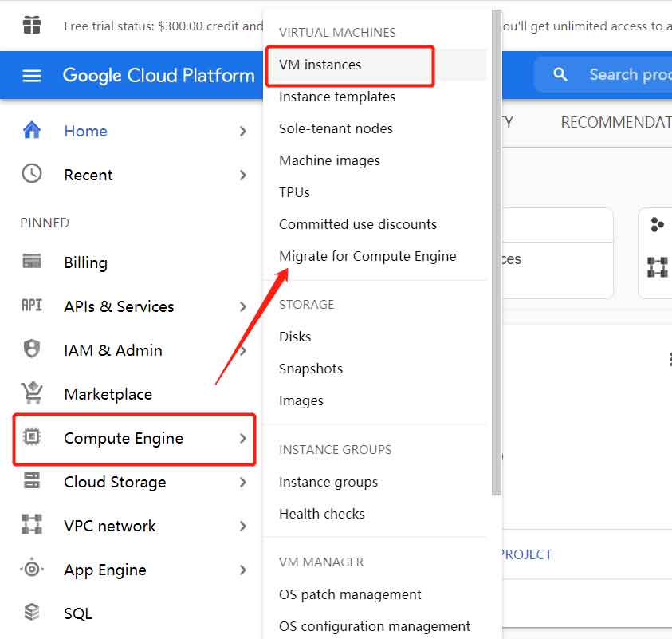Toggle the hamburger navigation menu

pyautogui.click(x=32, y=76)
